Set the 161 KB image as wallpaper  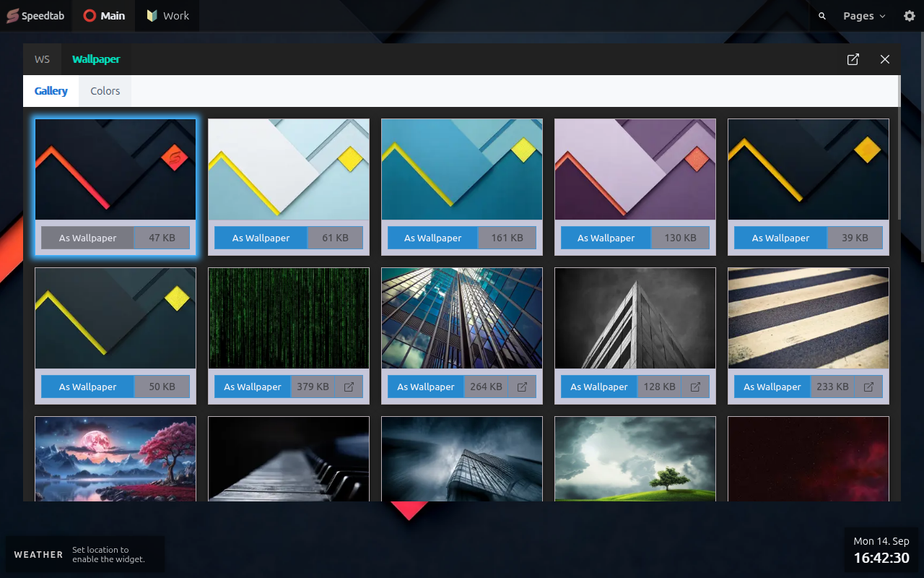(x=433, y=238)
